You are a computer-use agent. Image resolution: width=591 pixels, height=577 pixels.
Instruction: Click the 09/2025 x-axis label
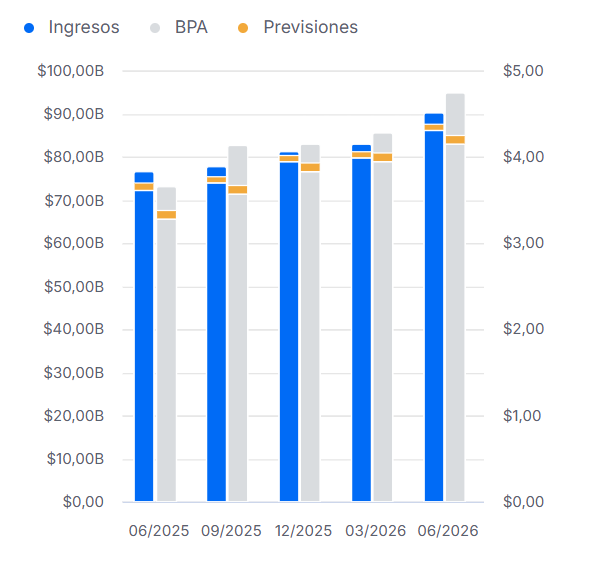pyautogui.click(x=231, y=531)
